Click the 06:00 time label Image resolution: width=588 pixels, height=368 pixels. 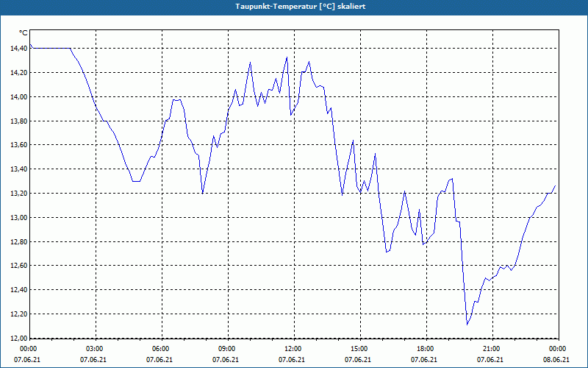click(161, 349)
